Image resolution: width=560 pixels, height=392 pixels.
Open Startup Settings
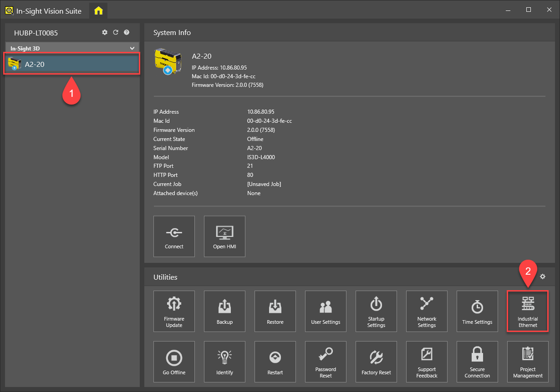(x=376, y=311)
